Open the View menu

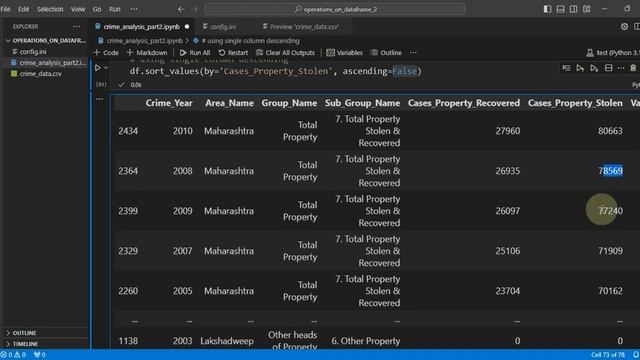(78, 9)
